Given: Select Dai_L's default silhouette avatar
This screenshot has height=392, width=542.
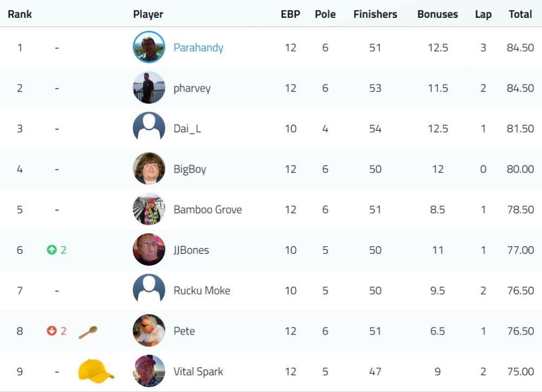Looking at the screenshot, I should pyautogui.click(x=149, y=128).
